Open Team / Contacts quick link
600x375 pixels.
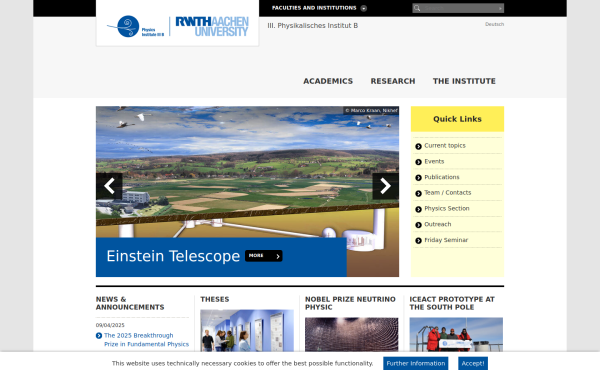[448, 193]
